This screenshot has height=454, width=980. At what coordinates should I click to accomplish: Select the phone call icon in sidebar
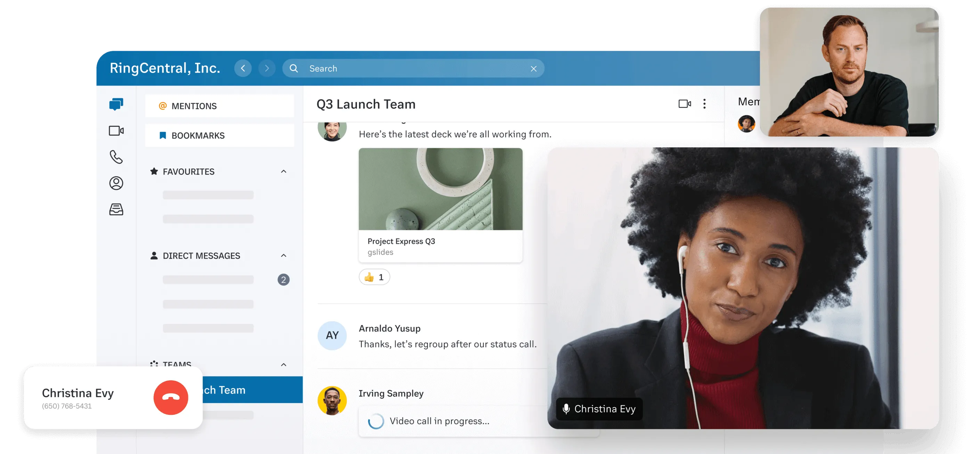[116, 156]
